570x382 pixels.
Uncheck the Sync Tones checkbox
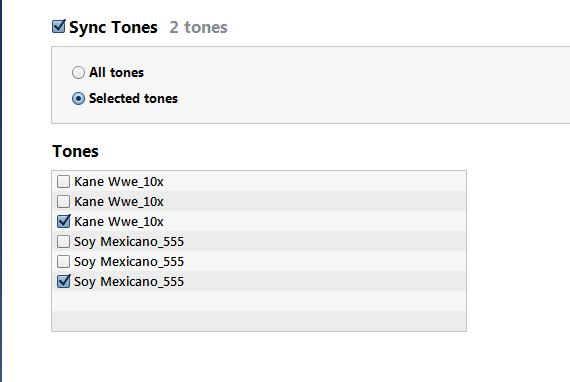pos(59,27)
